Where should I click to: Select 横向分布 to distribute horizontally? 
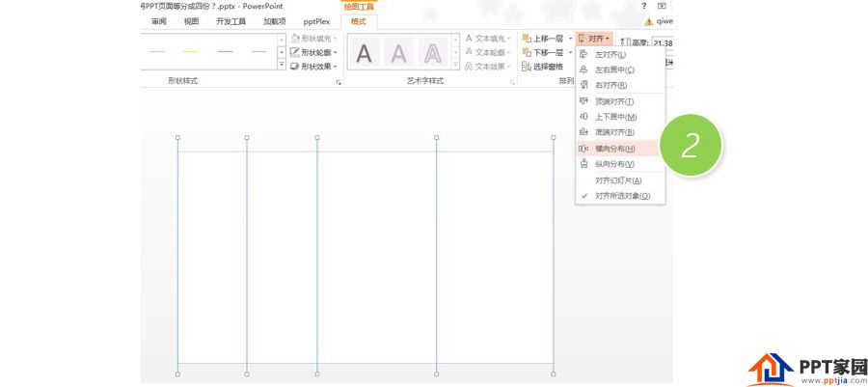tap(620, 149)
